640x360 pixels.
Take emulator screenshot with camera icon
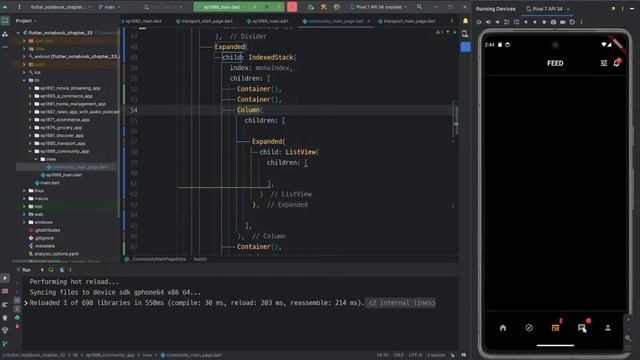tap(553, 22)
